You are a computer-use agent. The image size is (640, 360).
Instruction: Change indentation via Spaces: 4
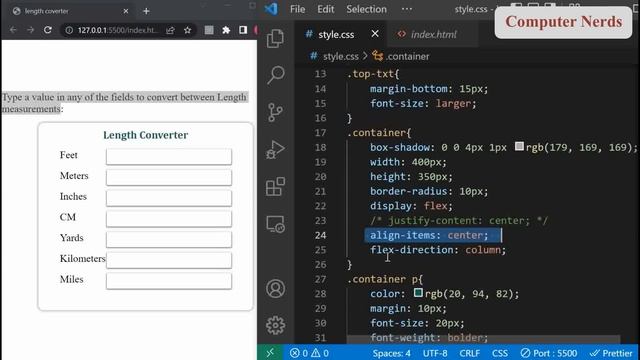coord(391,353)
